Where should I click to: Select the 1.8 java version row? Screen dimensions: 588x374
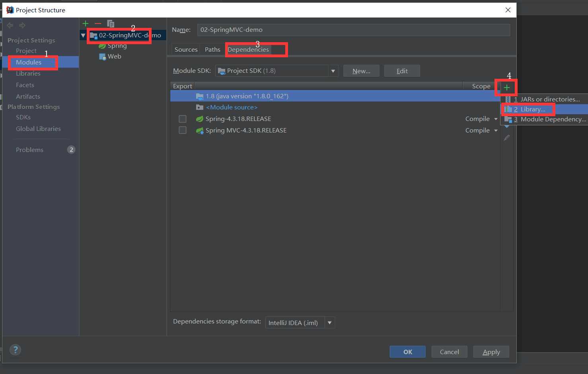click(x=335, y=96)
